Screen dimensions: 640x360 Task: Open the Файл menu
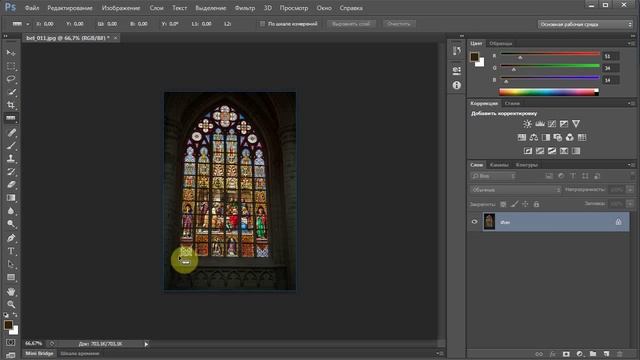[x=32, y=8]
